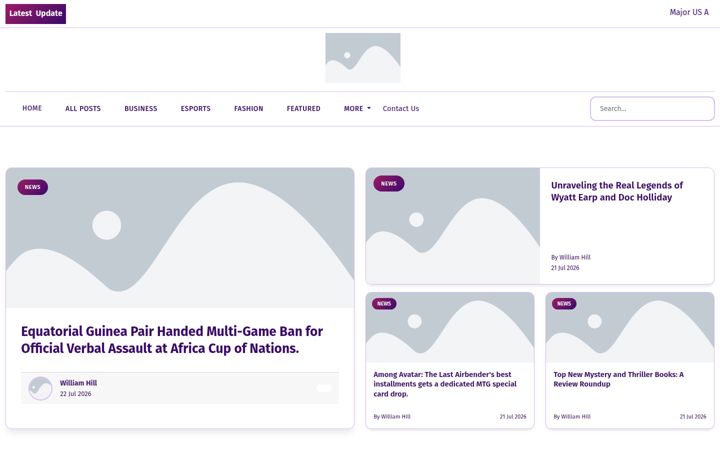Select the FEATURED menu item

(x=304, y=109)
